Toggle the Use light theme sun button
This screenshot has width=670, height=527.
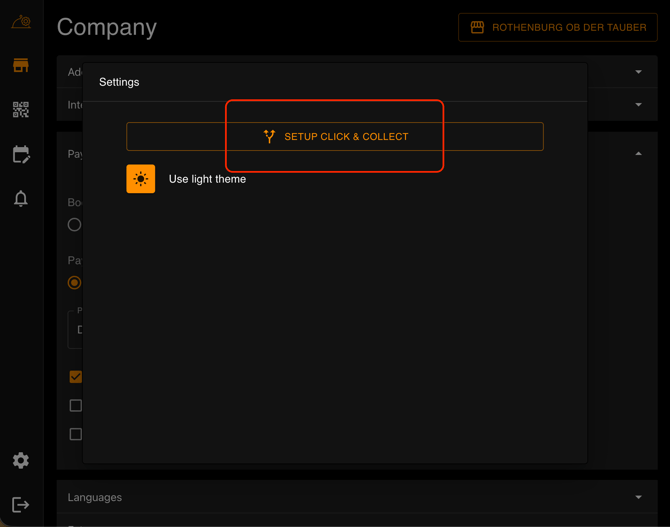coord(141,179)
